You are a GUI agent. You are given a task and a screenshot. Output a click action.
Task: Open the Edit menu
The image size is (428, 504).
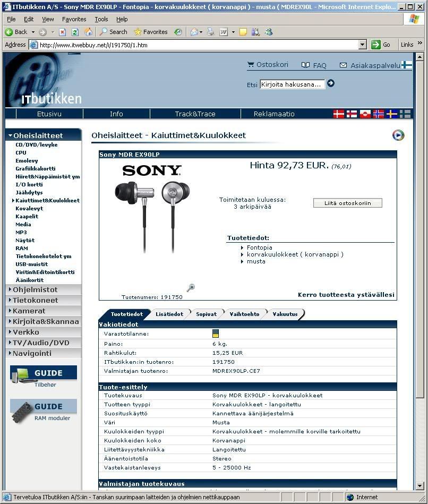tap(29, 19)
